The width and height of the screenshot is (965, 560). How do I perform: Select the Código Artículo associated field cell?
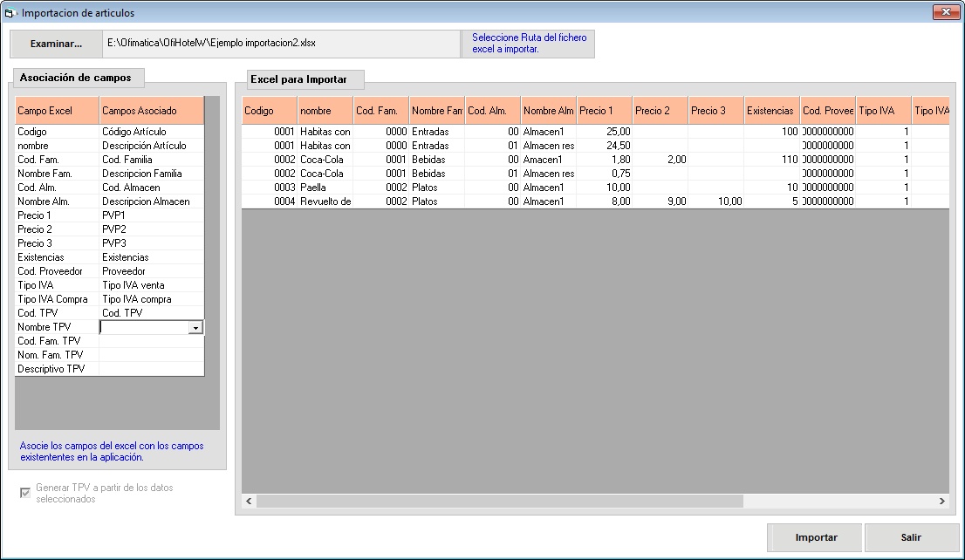152,132
